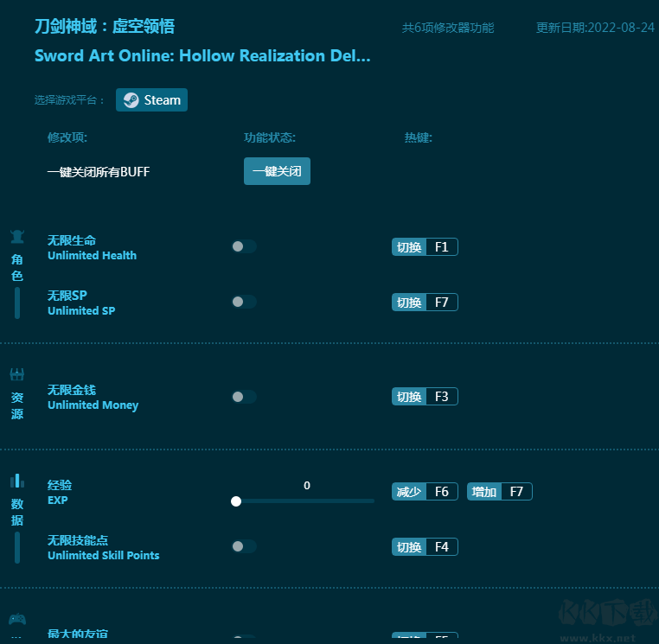Viewport: 659px width, 644px height.
Task: Select the data (数据) bar chart icon
Action: [17, 481]
